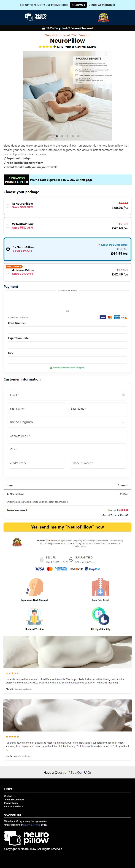The width and height of the screenshot is (135, 868).
Task: Click the guarantee badge in header
Action: (x=103, y=17)
